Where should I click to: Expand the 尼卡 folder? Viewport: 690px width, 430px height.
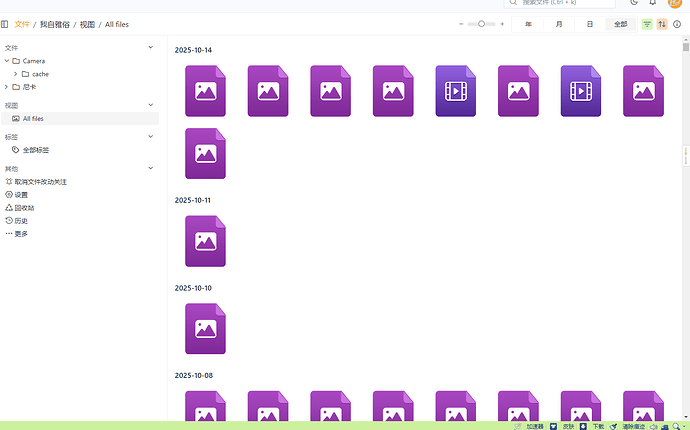[6, 87]
